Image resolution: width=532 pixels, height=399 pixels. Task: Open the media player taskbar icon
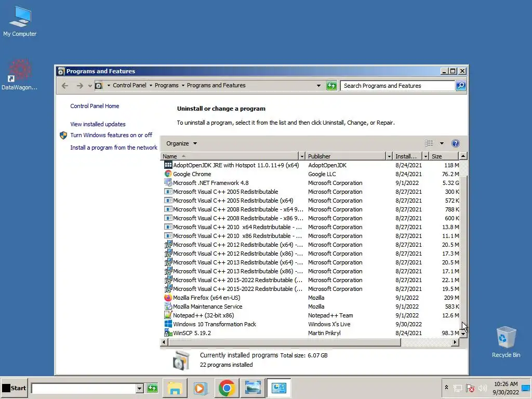pos(200,388)
